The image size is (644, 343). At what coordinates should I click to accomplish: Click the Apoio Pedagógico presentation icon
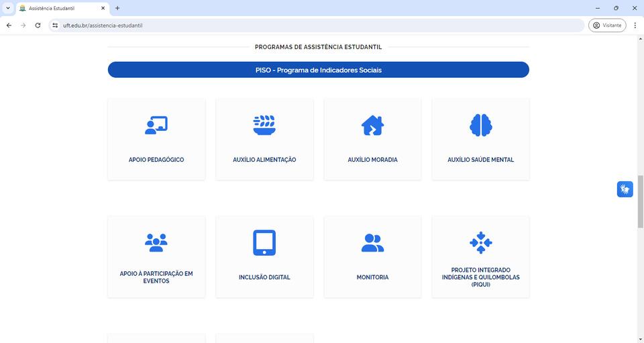coord(156,126)
